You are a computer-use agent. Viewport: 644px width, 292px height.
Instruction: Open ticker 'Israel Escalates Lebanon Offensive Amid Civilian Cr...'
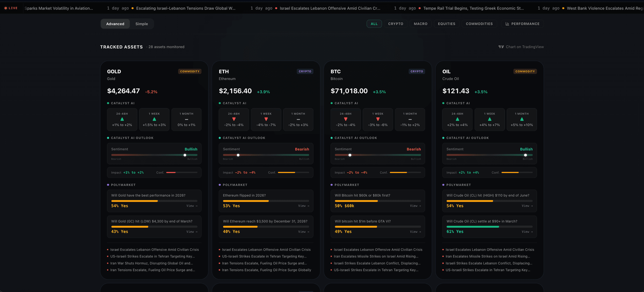coord(330,8)
